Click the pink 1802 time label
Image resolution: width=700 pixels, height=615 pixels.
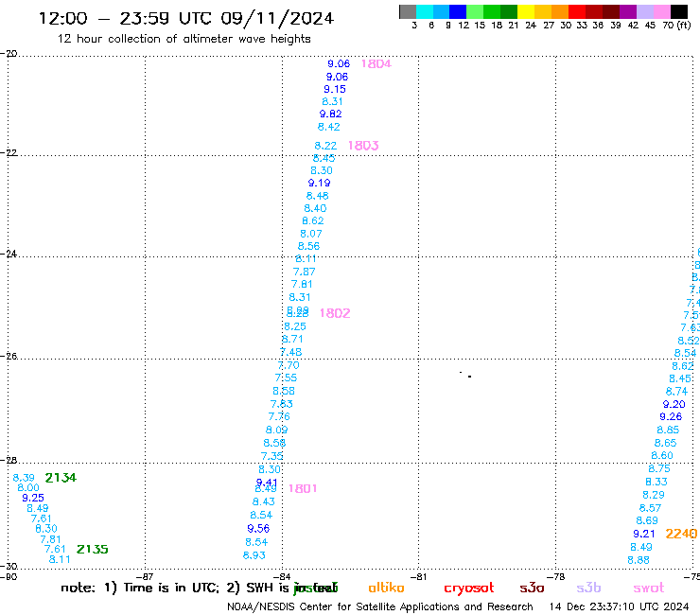tap(335, 313)
